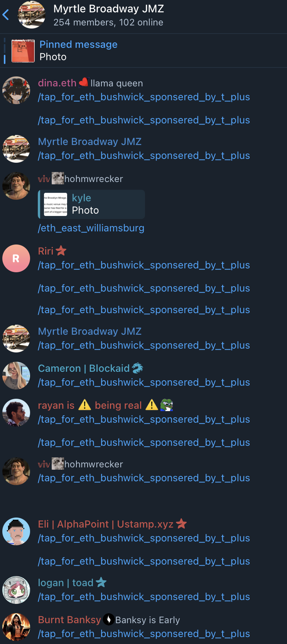Tap the command link under logan | toad
287x644 pixels.
tap(144, 597)
